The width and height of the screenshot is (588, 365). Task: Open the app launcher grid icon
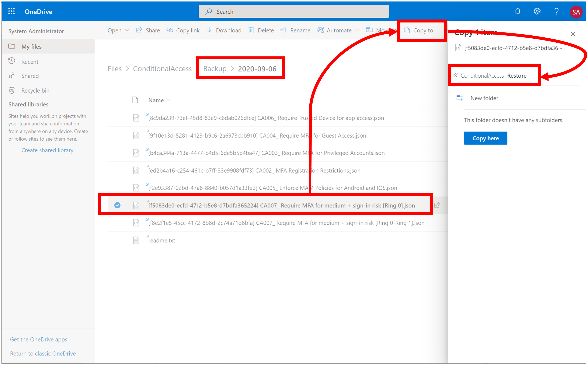[x=11, y=11]
